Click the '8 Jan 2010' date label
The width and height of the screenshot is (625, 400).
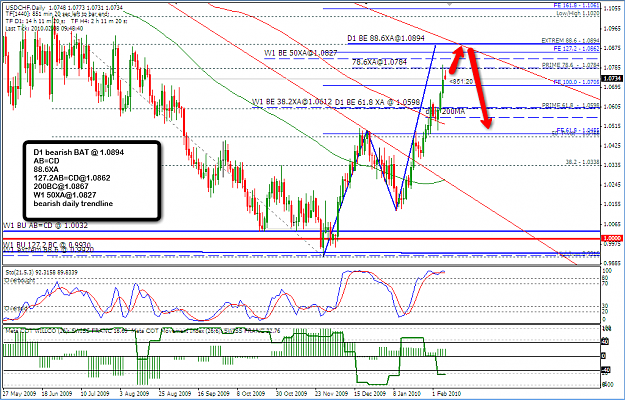pos(409,393)
